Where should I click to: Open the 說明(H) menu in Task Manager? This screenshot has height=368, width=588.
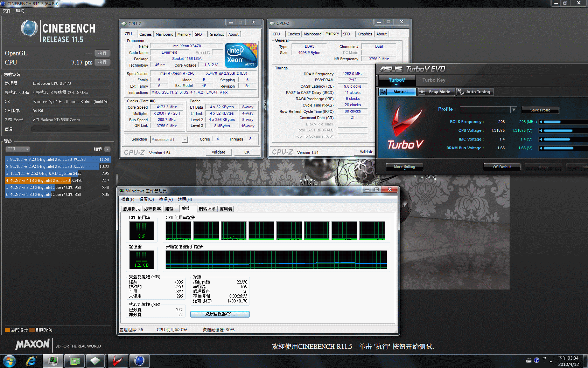point(185,199)
